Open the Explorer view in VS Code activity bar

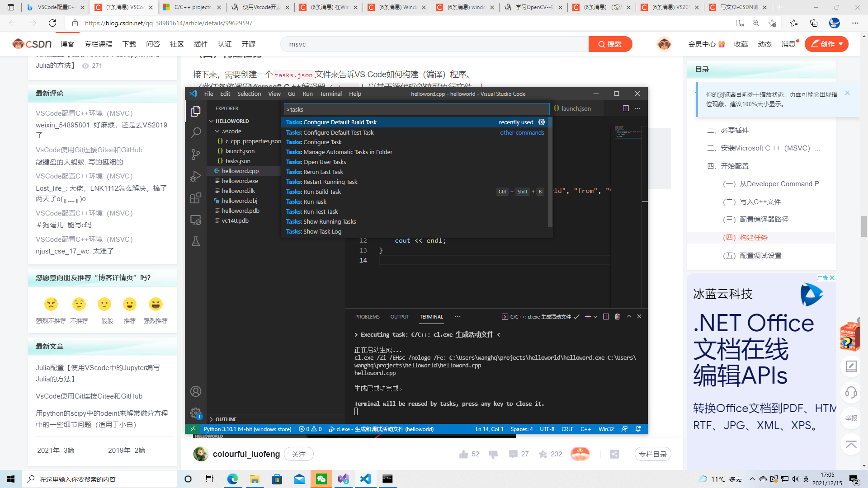(196, 111)
